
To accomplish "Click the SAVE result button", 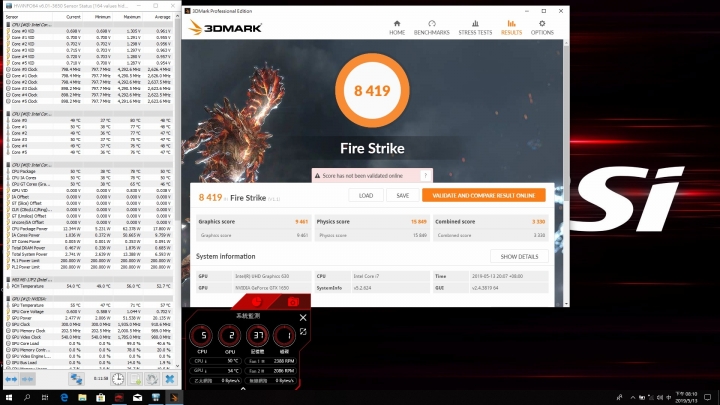I will point(402,195).
